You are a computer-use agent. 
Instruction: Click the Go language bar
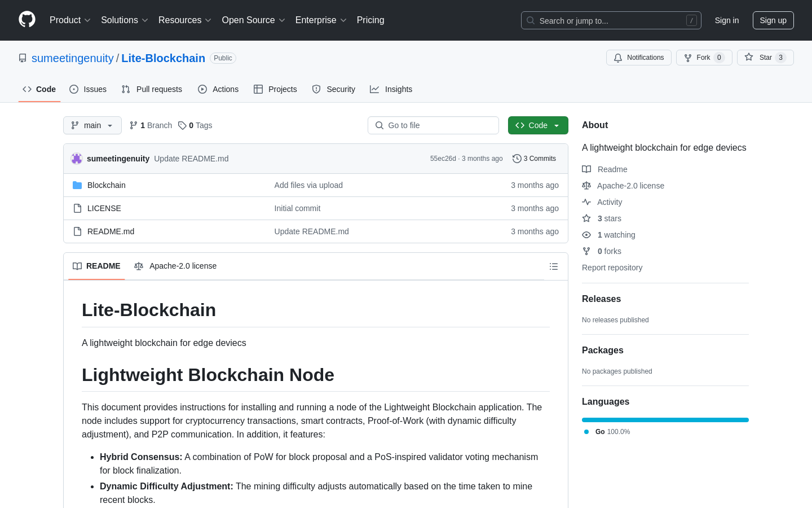665,420
